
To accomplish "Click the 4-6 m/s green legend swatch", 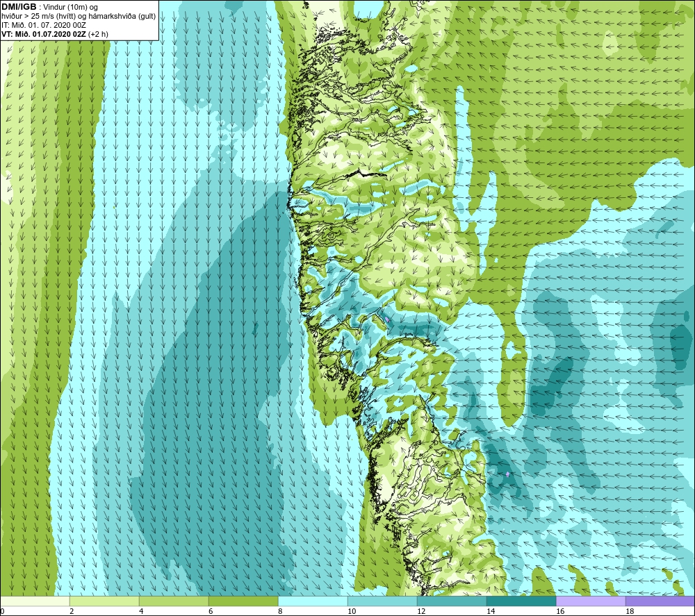I will coord(174,601).
